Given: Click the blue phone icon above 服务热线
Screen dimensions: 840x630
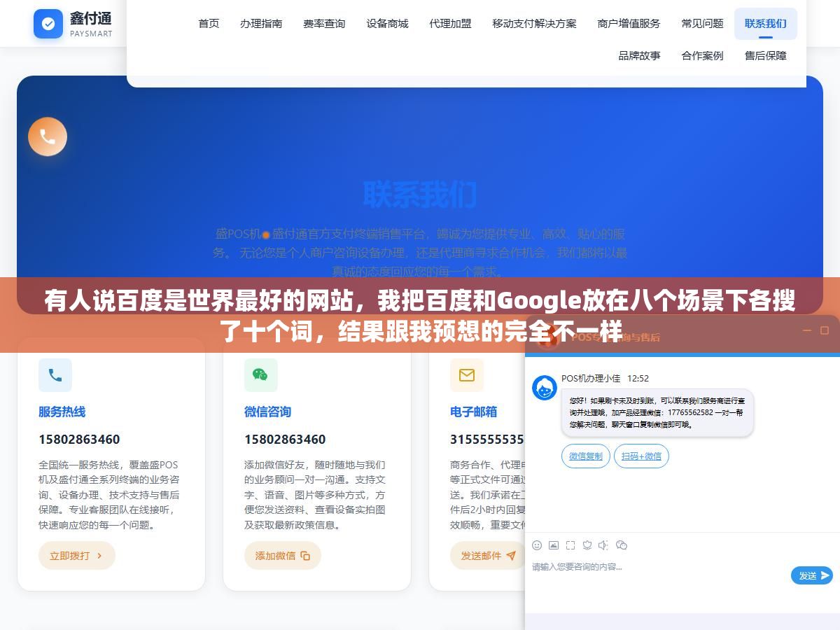Looking at the screenshot, I should tap(55, 375).
